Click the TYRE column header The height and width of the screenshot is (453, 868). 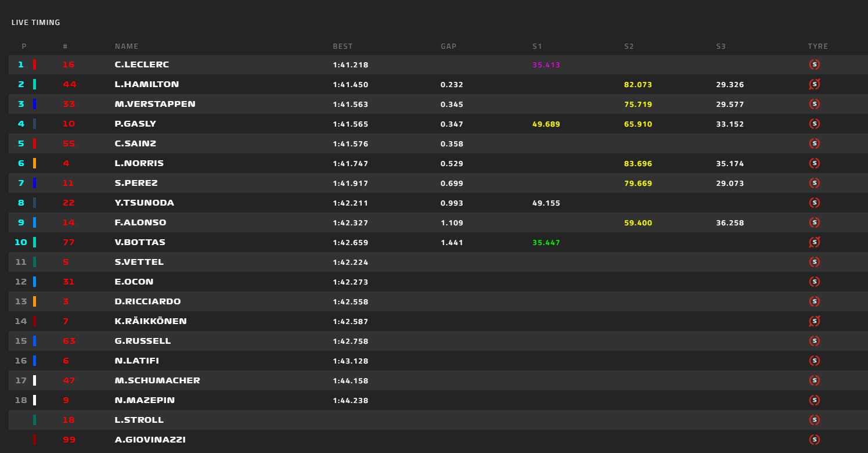point(817,46)
